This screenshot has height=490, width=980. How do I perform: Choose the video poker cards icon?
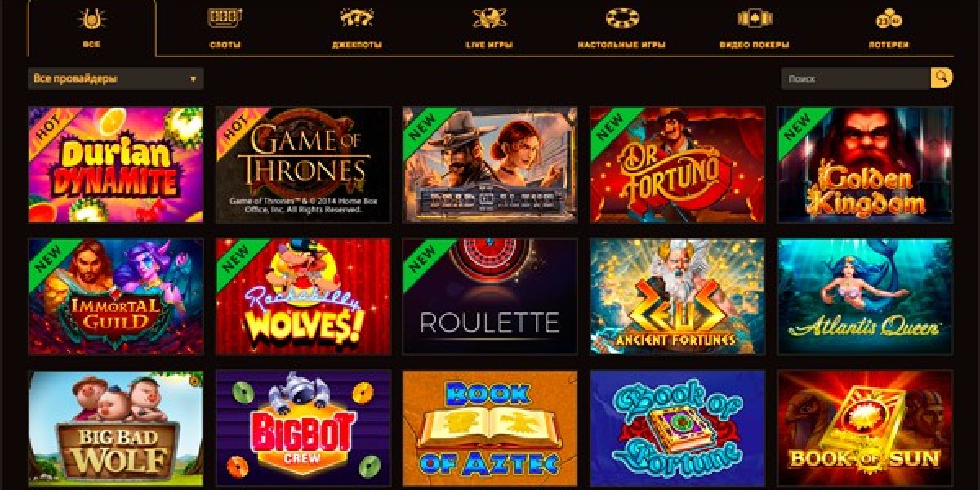(x=755, y=18)
